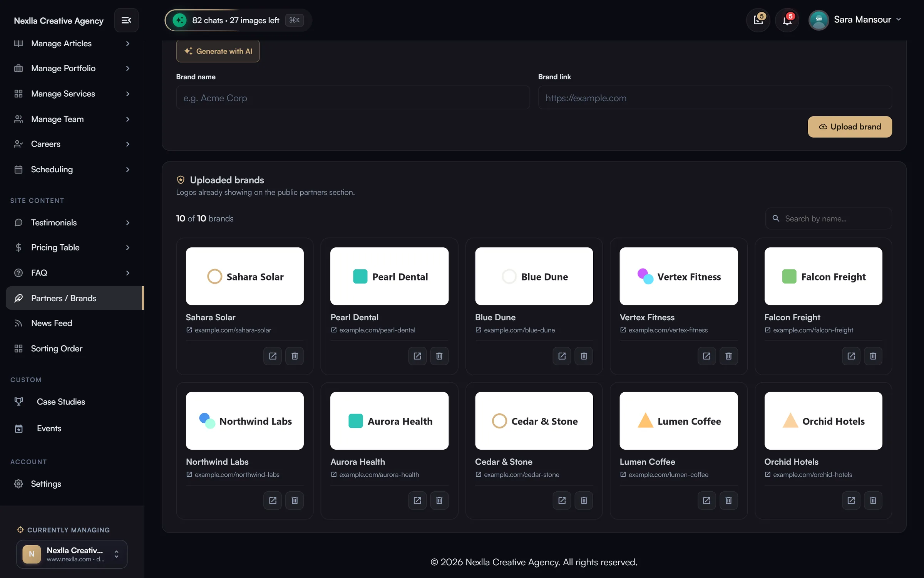This screenshot has height=578, width=924.
Task: Expand the Manage Services chevron
Action: click(x=128, y=94)
